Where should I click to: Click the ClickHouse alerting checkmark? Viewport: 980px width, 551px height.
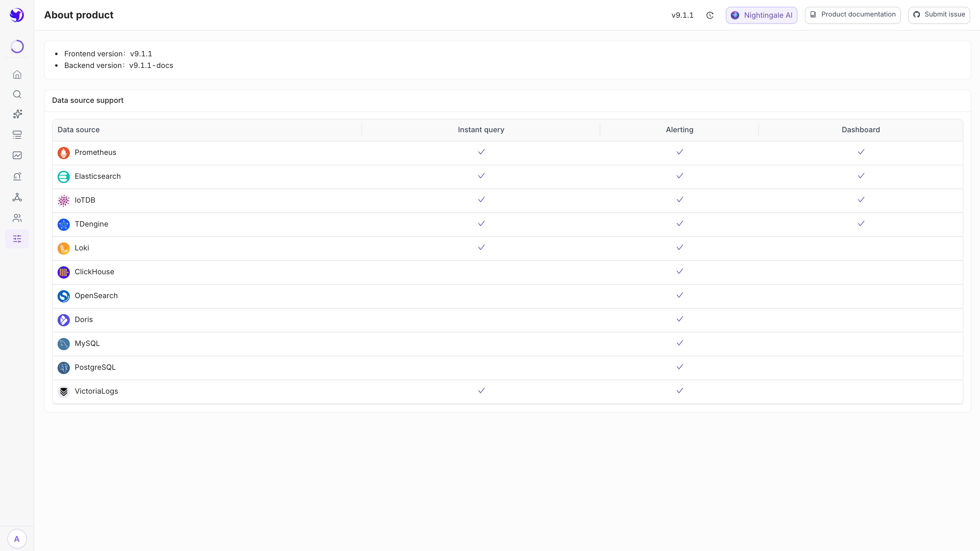[x=680, y=271]
